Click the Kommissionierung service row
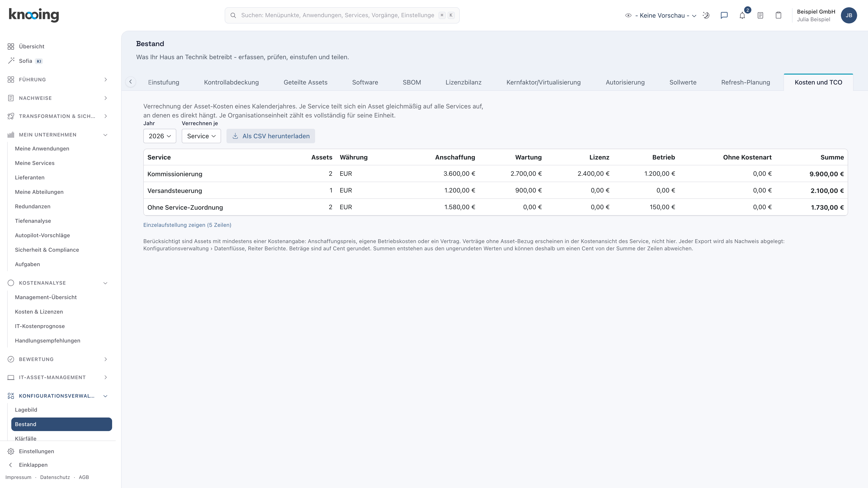This screenshot has height=488, width=868. point(495,174)
